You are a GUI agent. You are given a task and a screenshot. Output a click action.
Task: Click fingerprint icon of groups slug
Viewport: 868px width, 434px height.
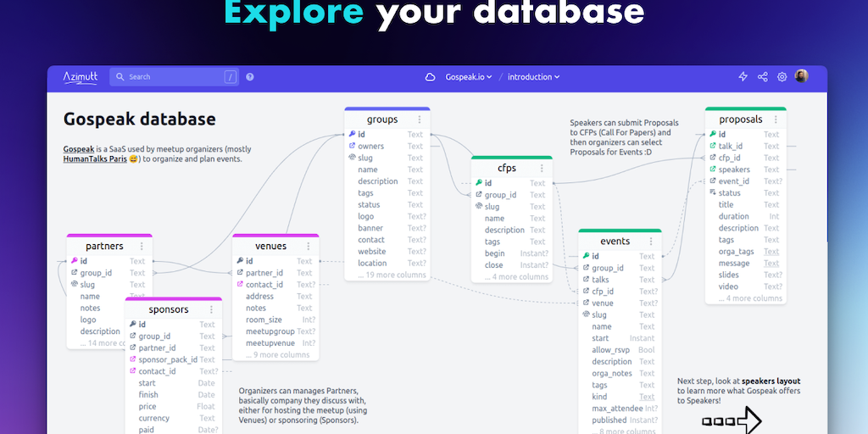pyautogui.click(x=352, y=158)
